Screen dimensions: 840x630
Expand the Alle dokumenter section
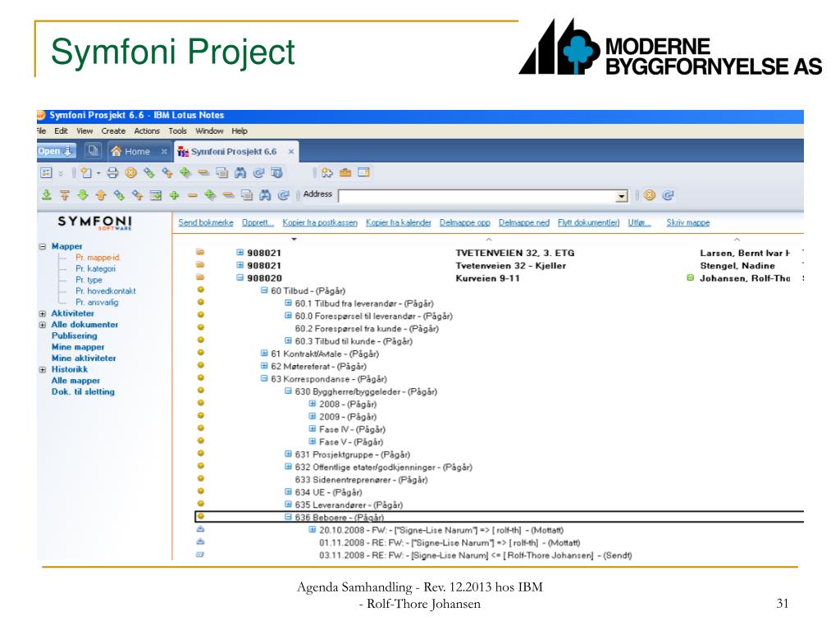tap(43, 325)
